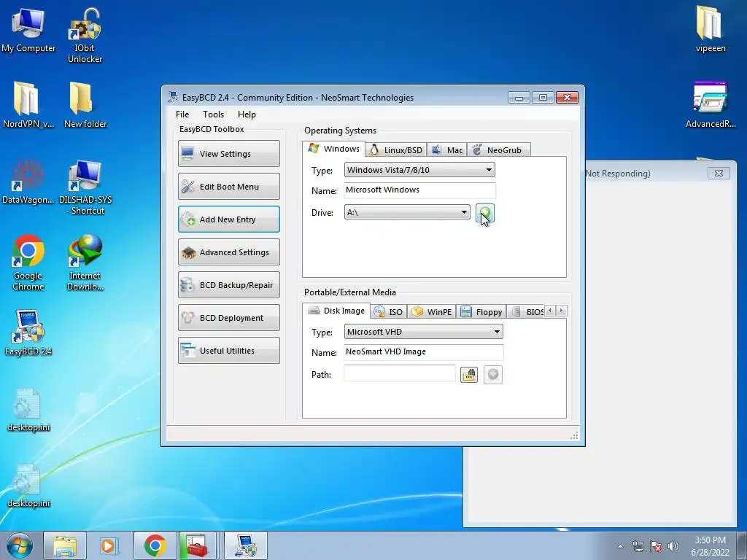Select vipeeen folder on desktop
This screenshot has height=560, width=747.
coord(711,29)
